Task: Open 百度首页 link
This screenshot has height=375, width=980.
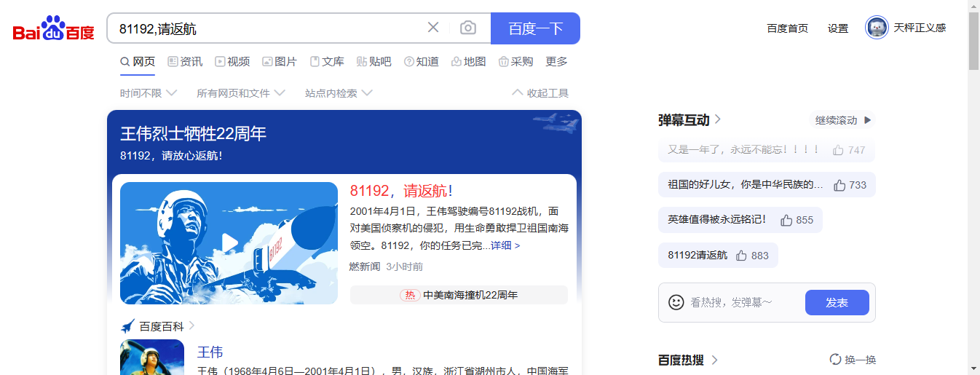Action: point(787,28)
